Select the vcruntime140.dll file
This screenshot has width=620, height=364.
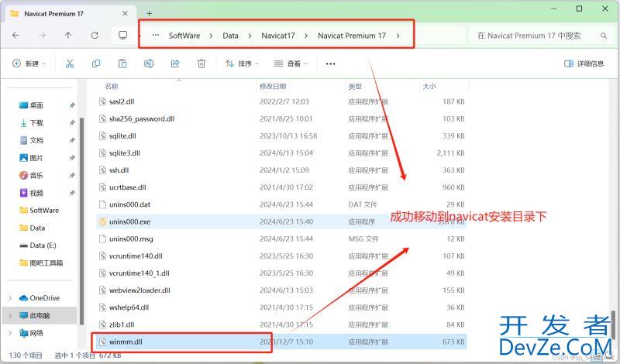(x=136, y=256)
